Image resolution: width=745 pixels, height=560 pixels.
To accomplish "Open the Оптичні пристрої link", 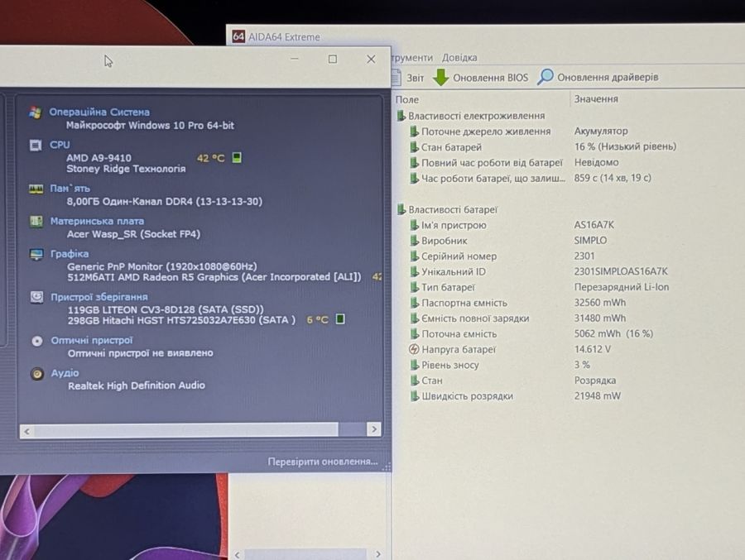I will coord(92,341).
